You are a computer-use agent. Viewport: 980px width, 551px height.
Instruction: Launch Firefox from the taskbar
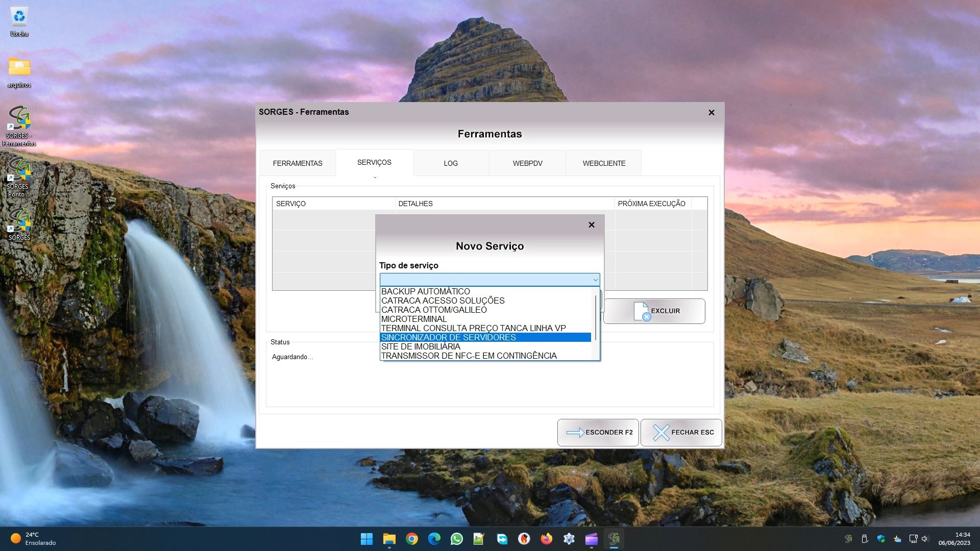(x=546, y=539)
